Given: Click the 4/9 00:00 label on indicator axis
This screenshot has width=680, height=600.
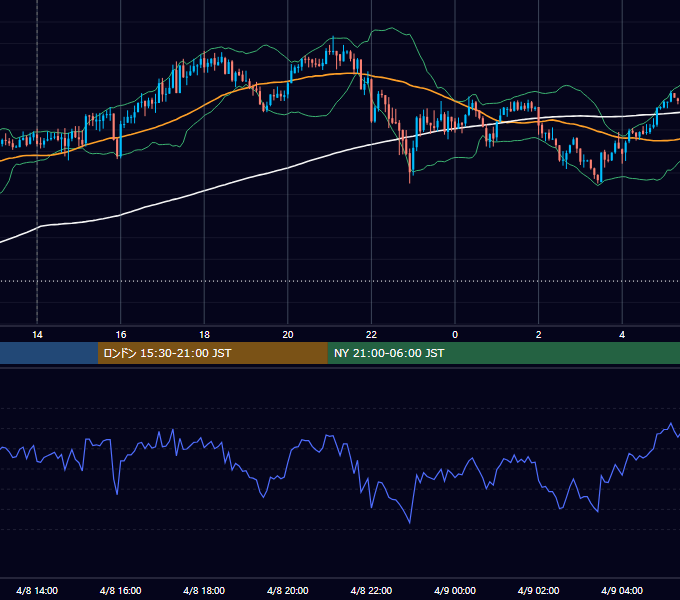Looking at the screenshot, I should tap(455, 590).
